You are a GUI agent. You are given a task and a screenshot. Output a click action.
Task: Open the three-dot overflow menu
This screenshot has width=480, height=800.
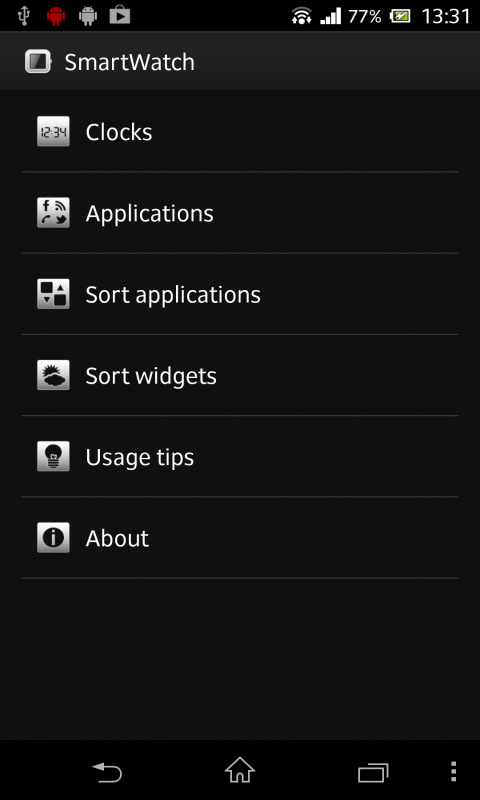coord(453,771)
